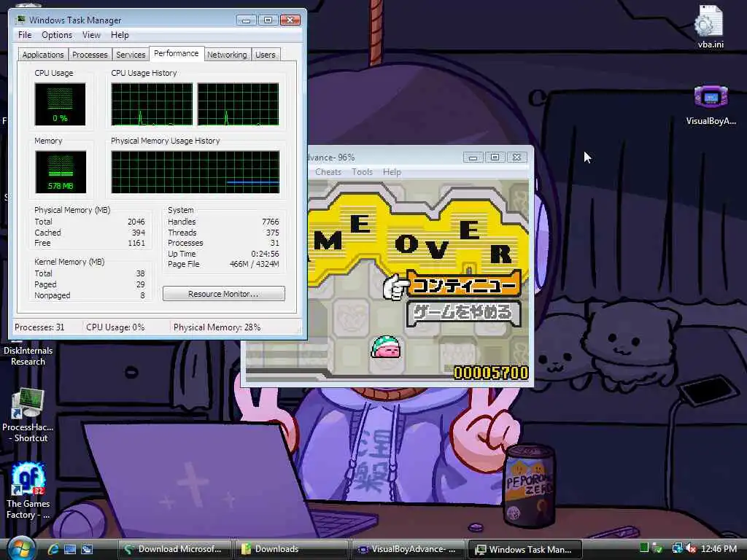The width and height of the screenshot is (747, 560).
Task: Open the Start menu orb
Action: click(21, 548)
